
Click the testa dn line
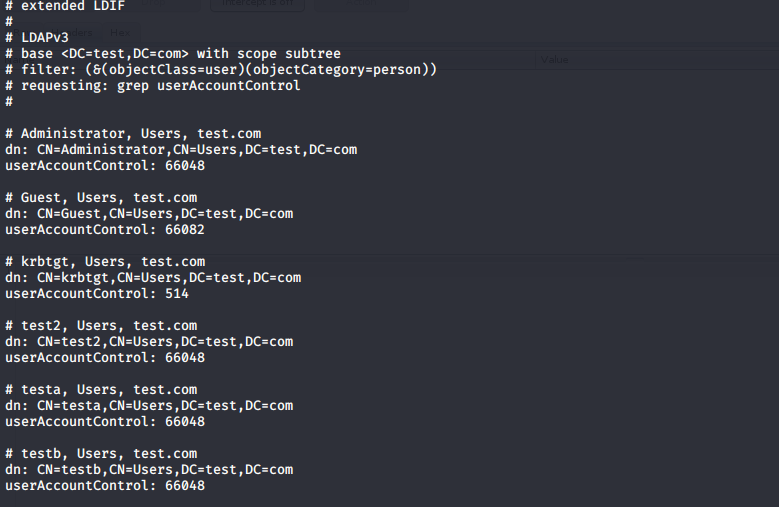click(149, 406)
